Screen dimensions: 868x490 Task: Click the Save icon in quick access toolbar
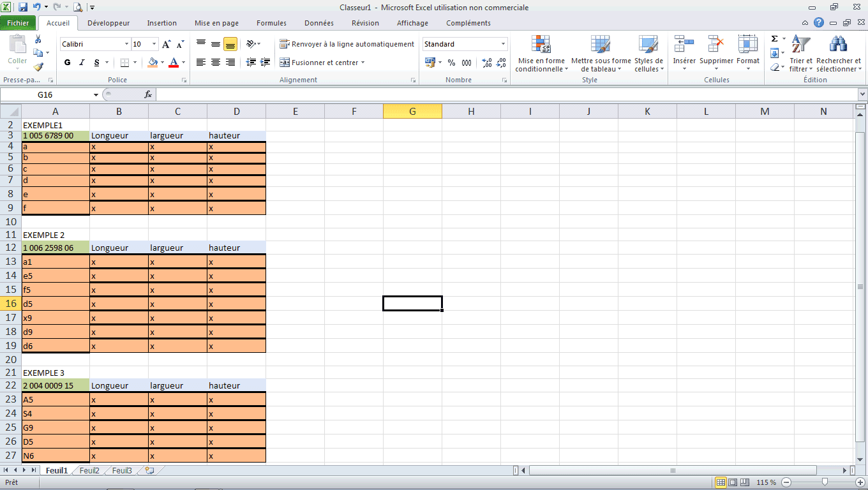[x=23, y=8]
